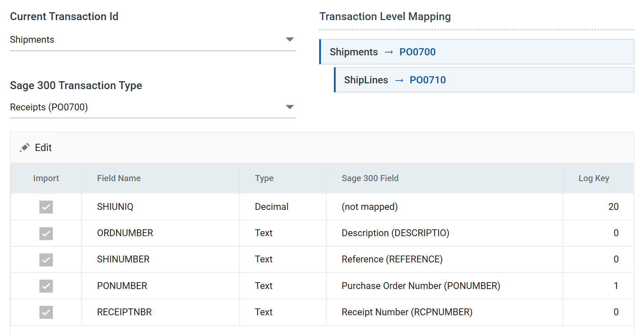Open the Current Transaction Id dropdown arrow
Viewport: 644px width, 335px height.
[290, 40]
